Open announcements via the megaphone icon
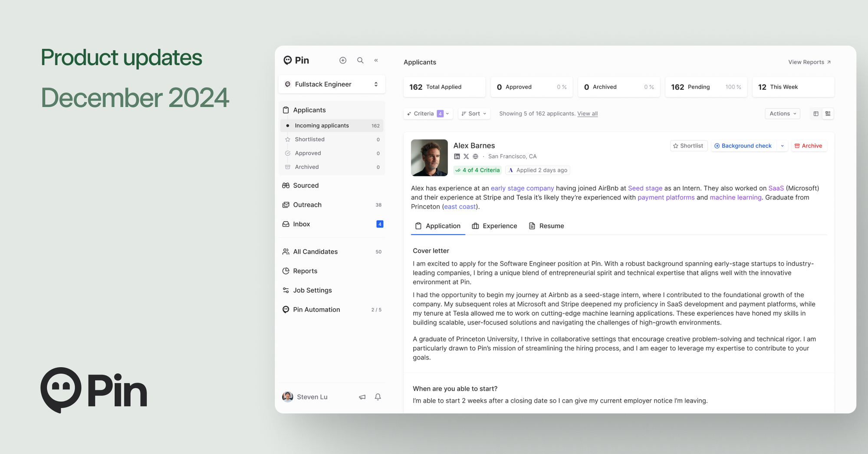The width and height of the screenshot is (868, 454). pyautogui.click(x=362, y=397)
